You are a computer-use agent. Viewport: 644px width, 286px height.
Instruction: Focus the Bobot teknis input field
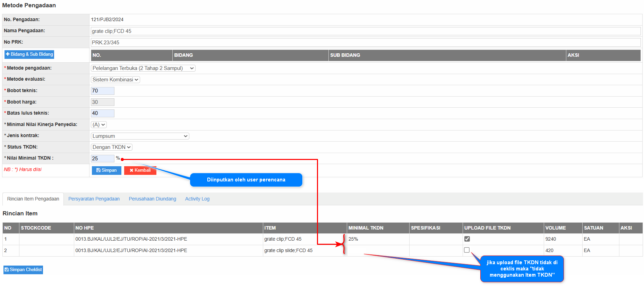(102, 91)
